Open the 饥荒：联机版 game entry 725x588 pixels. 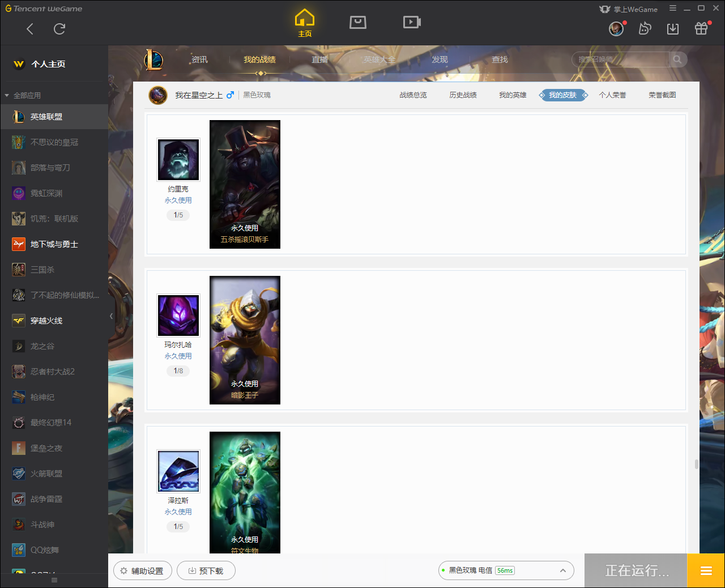54,219
